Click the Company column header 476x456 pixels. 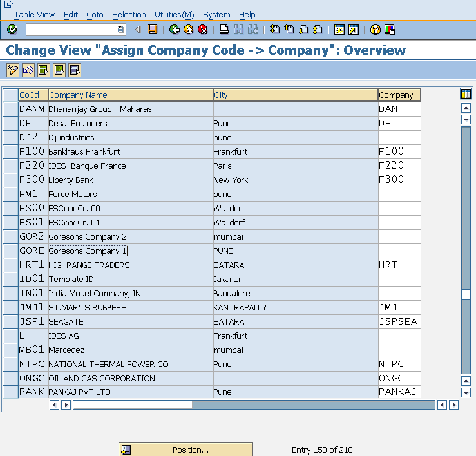[399, 95]
